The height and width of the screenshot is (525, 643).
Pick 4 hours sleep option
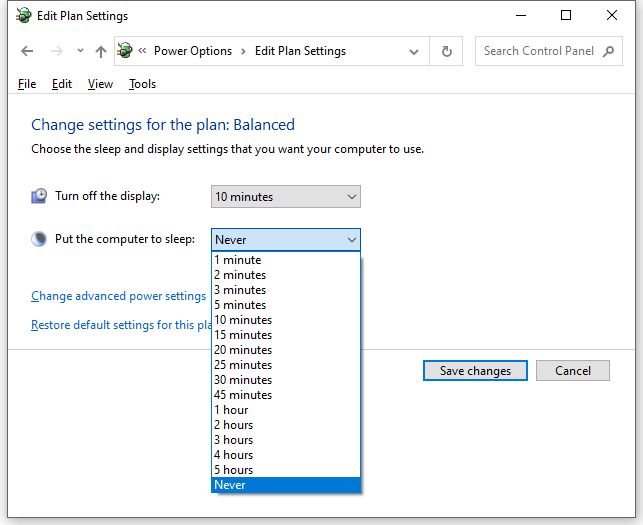[x=286, y=454]
